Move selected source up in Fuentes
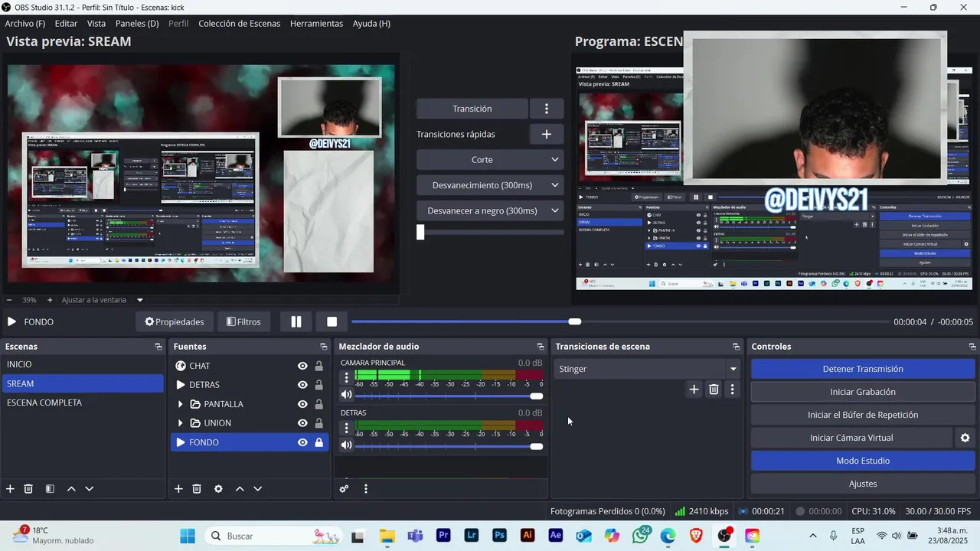This screenshot has width=980, height=551. click(x=240, y=489)
